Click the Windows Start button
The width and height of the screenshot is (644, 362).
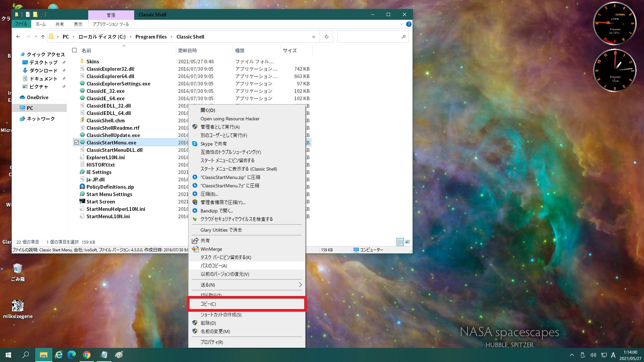[8, 355]
